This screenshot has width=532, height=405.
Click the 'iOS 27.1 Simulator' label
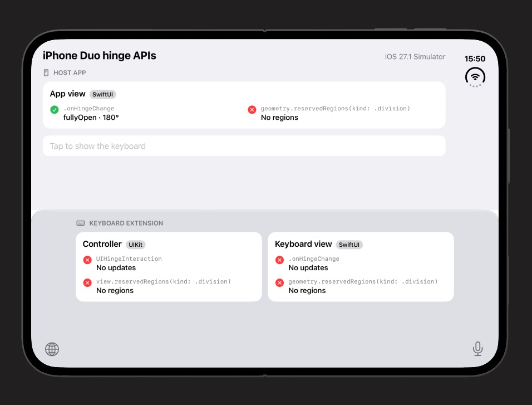(415, 57)
